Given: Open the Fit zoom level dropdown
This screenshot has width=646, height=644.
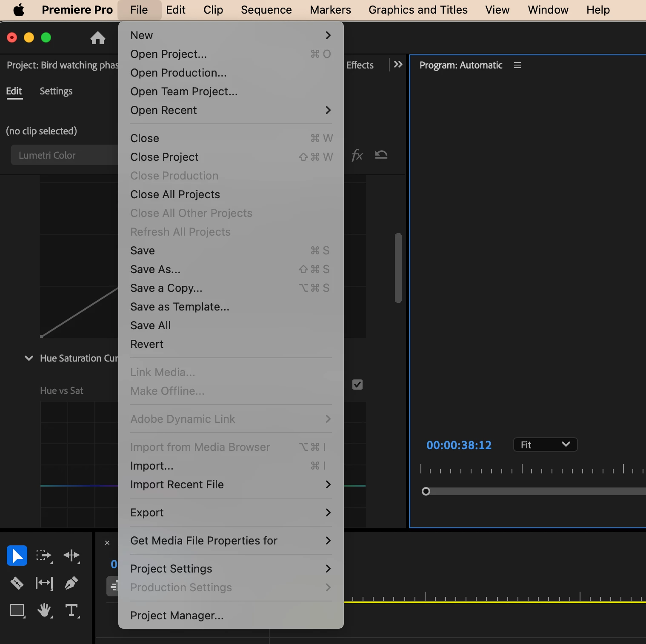Looking at the screenshot, I should (545, 445).
